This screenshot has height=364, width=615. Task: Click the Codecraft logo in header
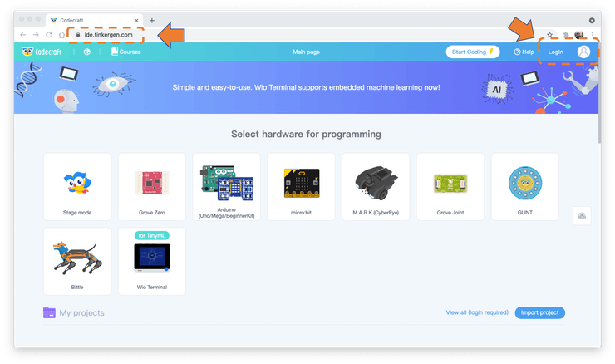coord(42,52)
